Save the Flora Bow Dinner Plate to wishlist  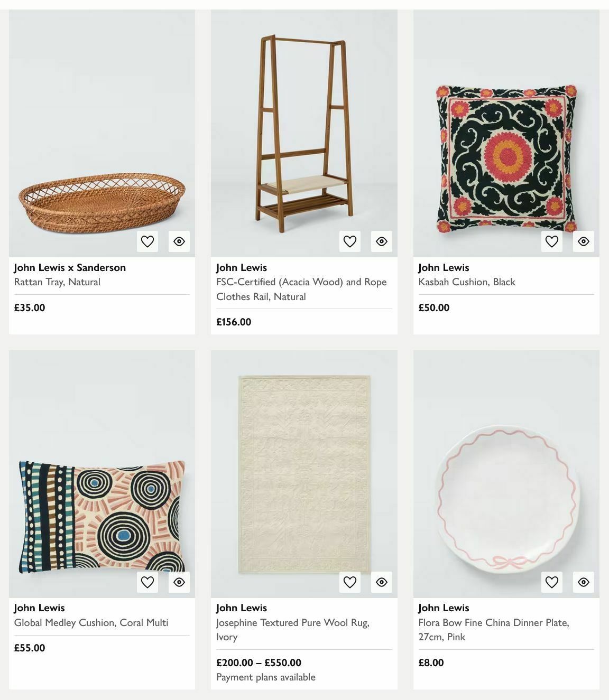tap(552, 582)
